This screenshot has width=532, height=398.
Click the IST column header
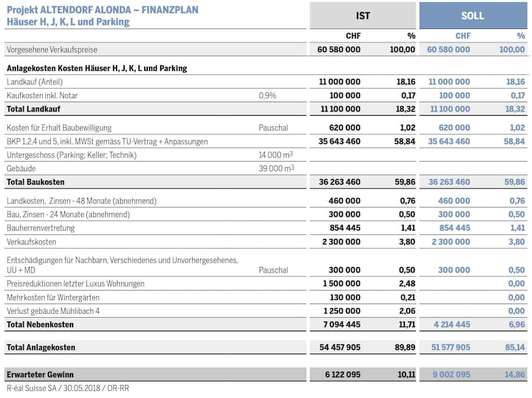pyautogui.click(x=363, y=16)
